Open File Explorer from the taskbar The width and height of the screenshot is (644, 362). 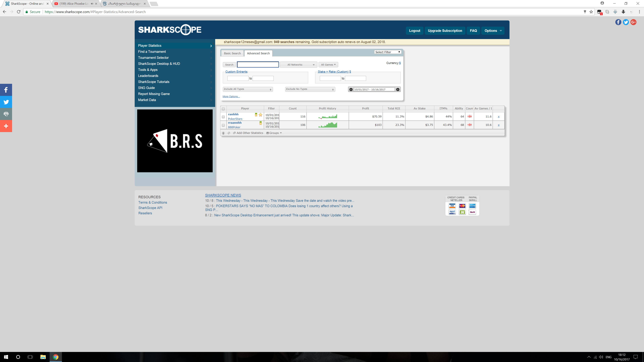(x=43, y=357)
